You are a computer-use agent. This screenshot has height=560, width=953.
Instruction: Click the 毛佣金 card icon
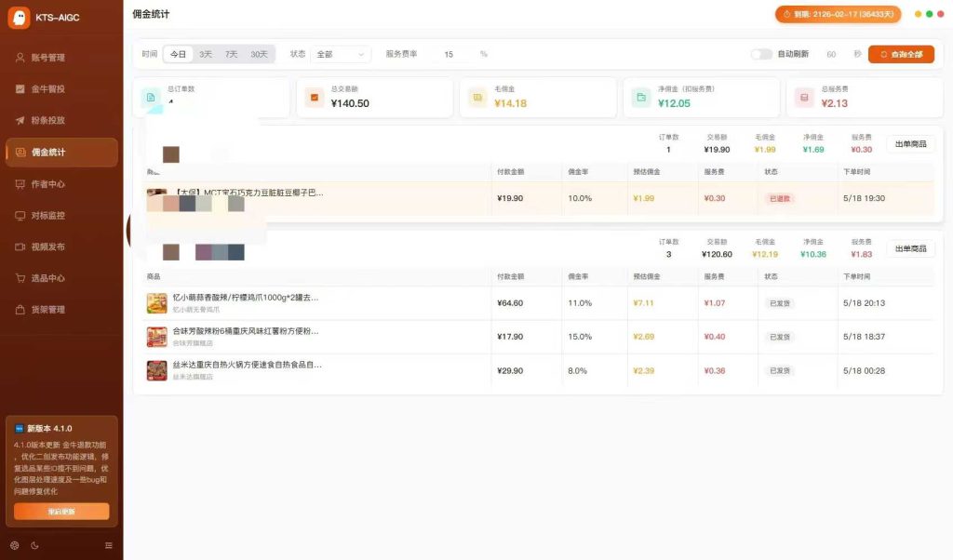pyautogui.click(x=477, y=97)
